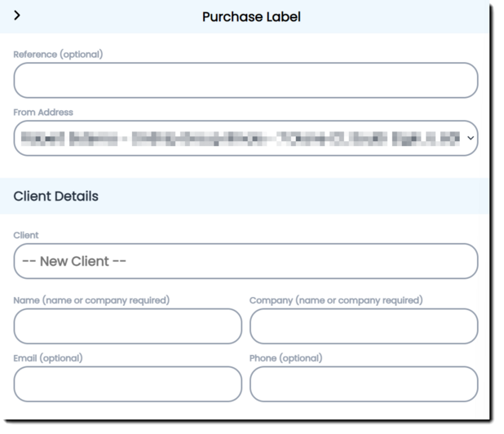The height and width of the screenshot is (434, 504).
Task: Click the Name (name or company required) label
Action: [x=91, y=300]
